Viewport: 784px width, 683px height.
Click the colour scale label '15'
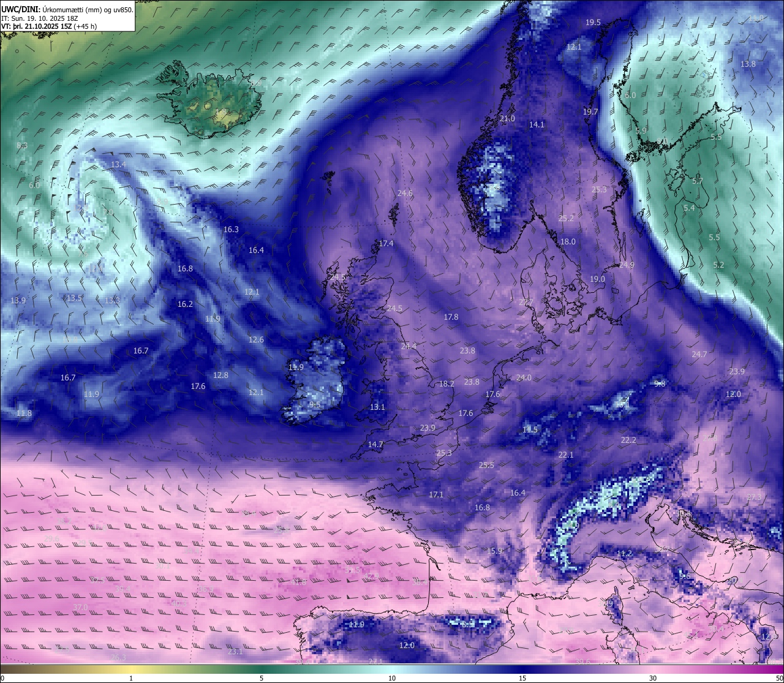522,678
